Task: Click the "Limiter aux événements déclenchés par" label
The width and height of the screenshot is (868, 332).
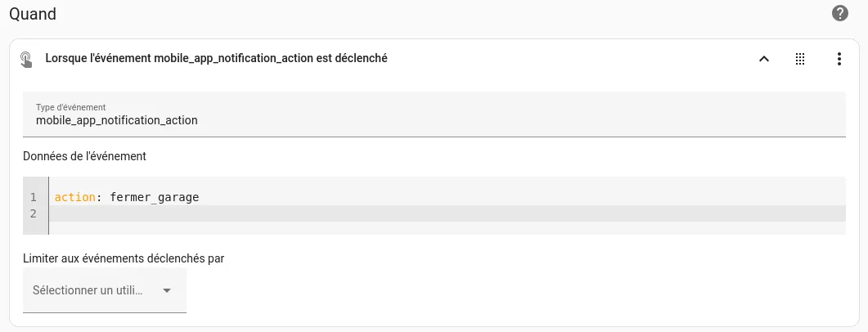Action: [124, 258]
